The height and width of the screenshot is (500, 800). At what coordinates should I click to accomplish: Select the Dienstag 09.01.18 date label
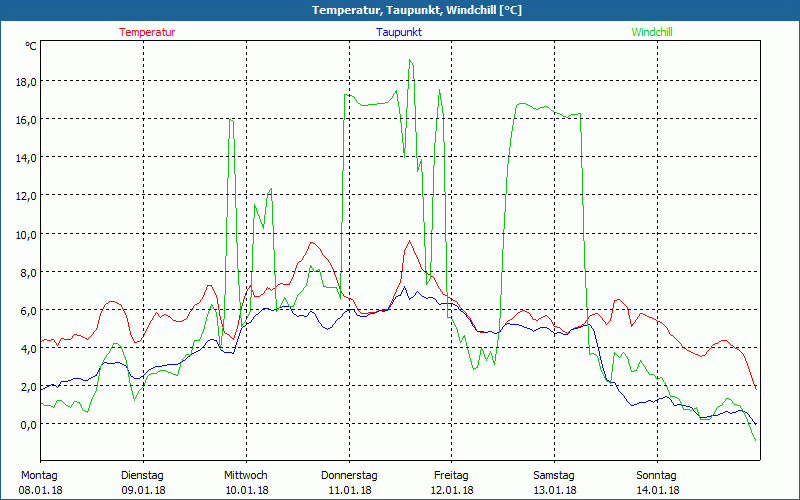[x=142, y=482]
